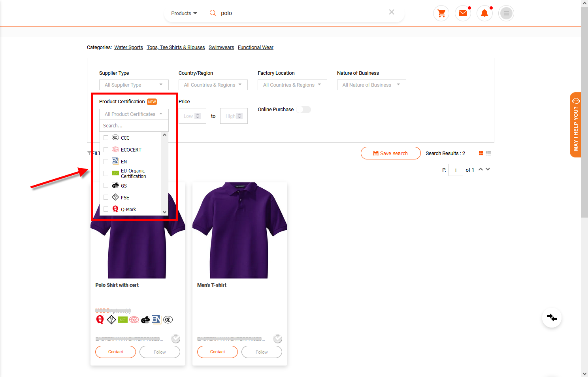Click the Men's T-shirt product image
The image size is (588, 377).
(240, 230)
